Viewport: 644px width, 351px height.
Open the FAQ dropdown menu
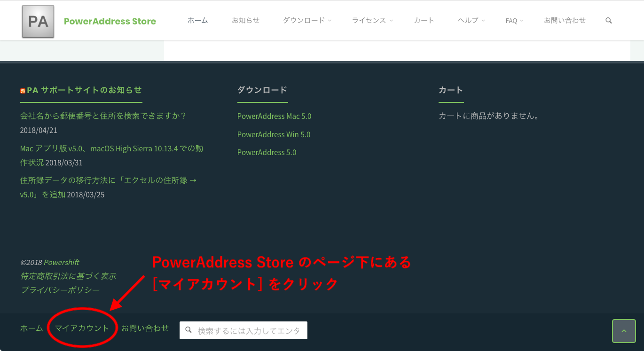[514, 21]
